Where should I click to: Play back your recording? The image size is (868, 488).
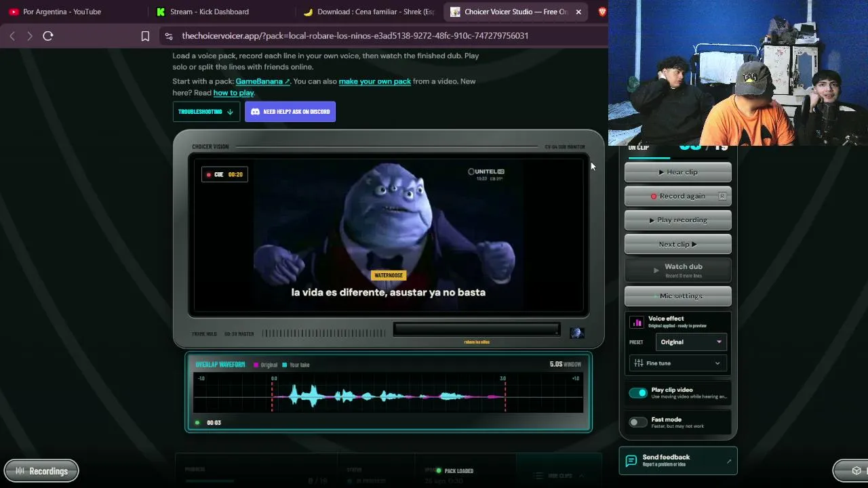(x=678, y=220)
